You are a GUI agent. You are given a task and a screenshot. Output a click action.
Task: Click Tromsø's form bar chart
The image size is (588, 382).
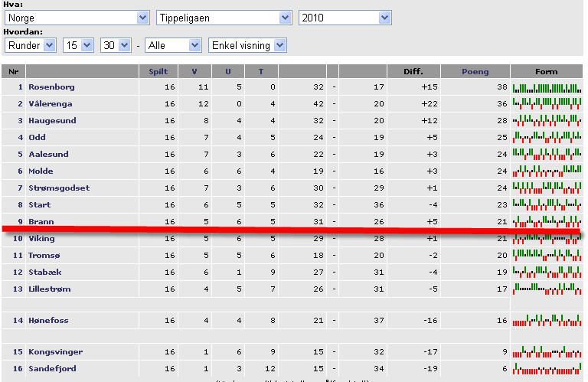[x=547, y=255]
